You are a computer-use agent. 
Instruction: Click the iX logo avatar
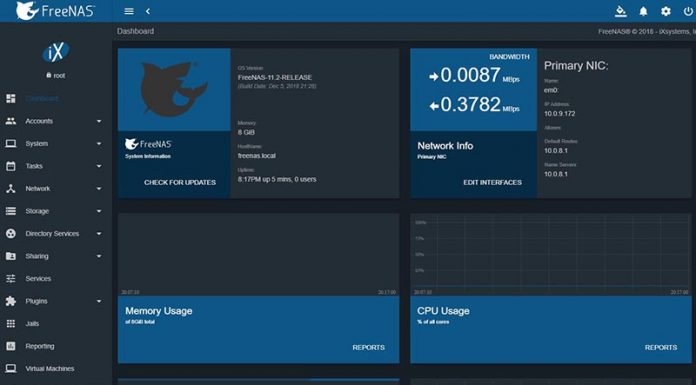[56, 52]
